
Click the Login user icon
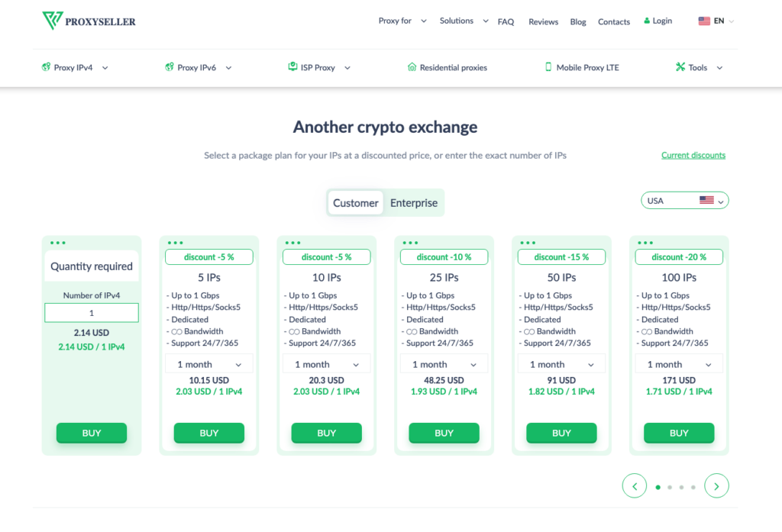647,21
